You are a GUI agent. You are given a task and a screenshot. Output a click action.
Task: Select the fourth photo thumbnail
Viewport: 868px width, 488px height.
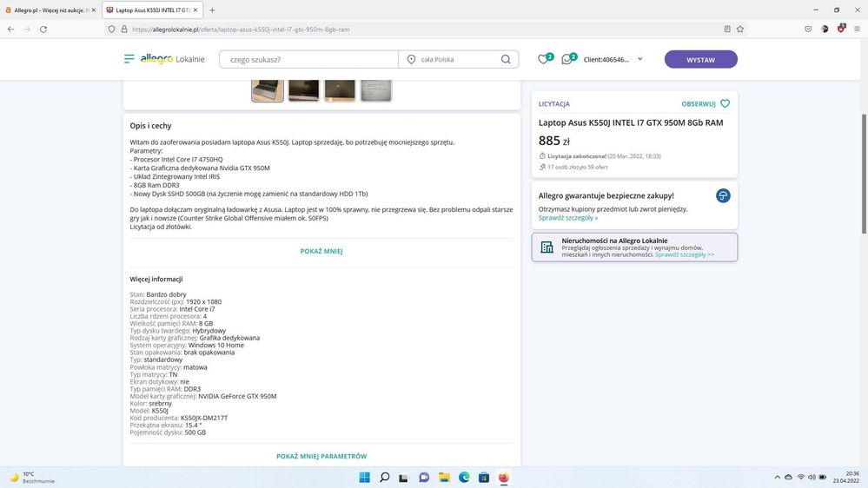click(376, 90)
